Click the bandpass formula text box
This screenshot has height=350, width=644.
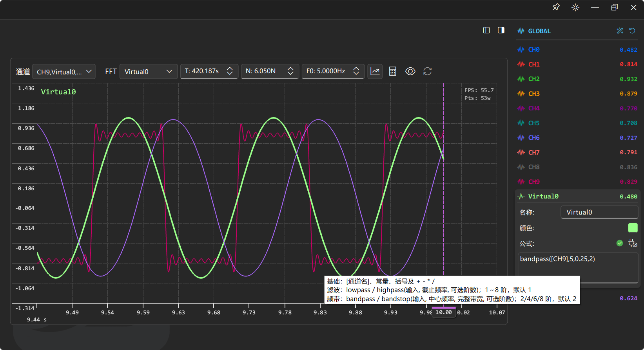(x=578, y=267)
